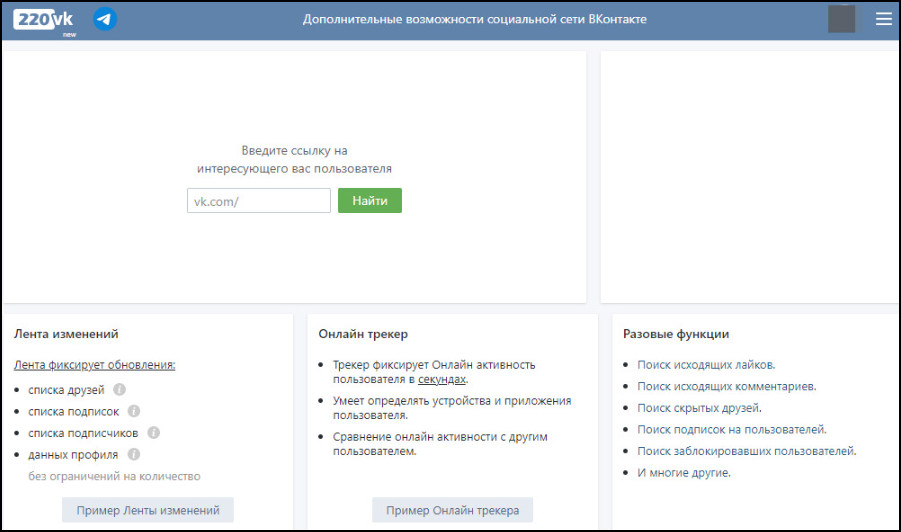Open Поиск скрытых друзей link
Viewport: 901px width, 532px height.
click(699, 408)
